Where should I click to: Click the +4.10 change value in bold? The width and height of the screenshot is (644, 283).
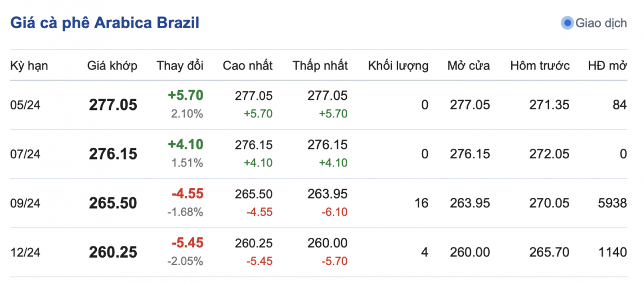click(185, 144)
